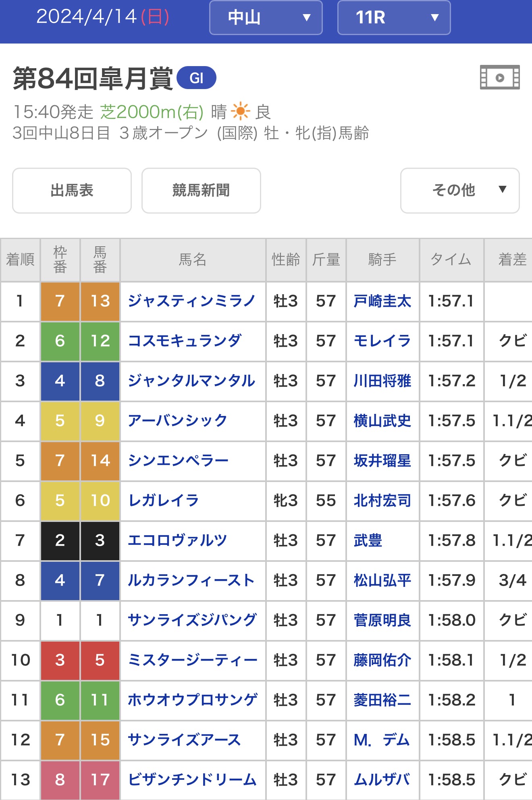This screenshot has height=800, width=532.
Task: Click the orange horse number 13 cell
Action: tap(100, 301)
